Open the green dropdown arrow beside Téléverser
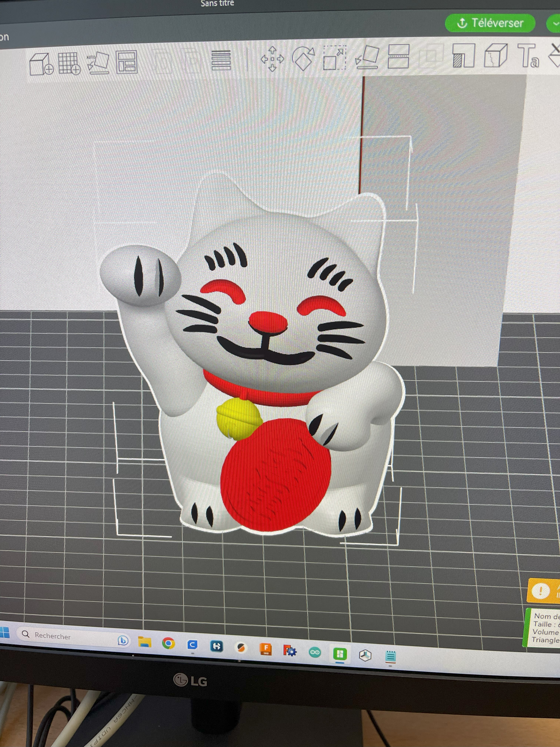The width and height of the screenshot is (560, 747). [554, 23]
